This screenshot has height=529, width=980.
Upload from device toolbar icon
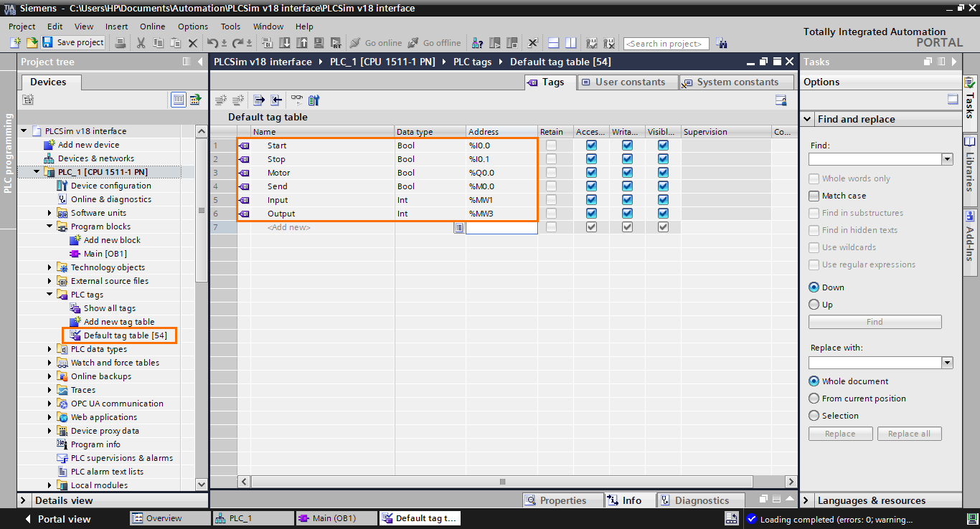[302, 43]
